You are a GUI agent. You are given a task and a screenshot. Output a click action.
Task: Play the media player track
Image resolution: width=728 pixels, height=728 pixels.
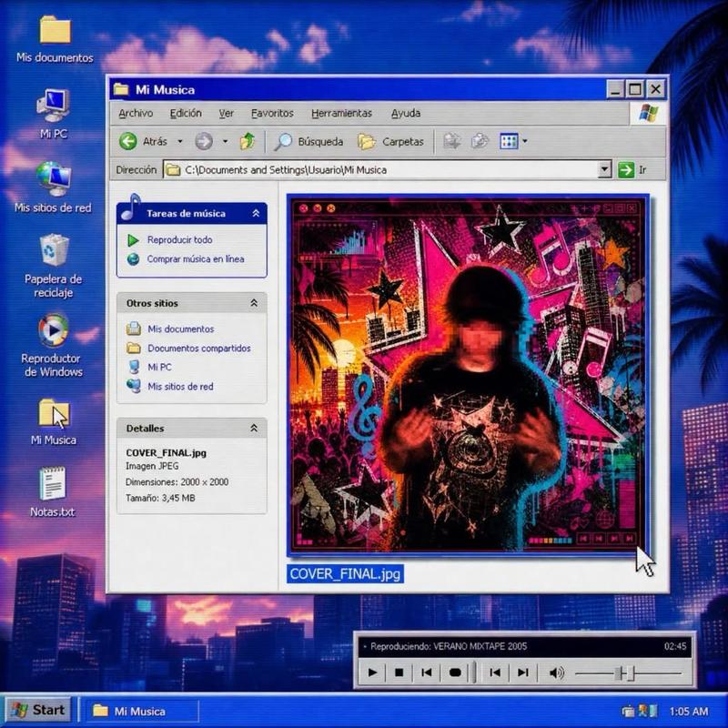(372, 672)
